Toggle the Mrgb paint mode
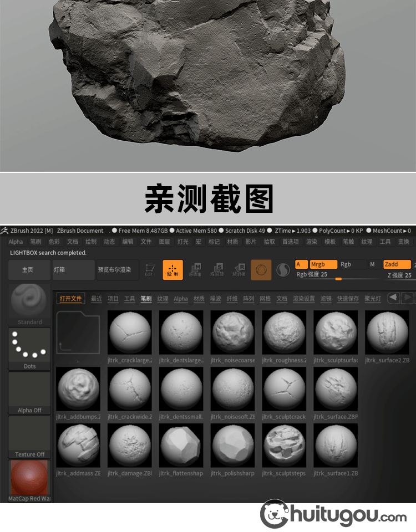 coord(323,265)
